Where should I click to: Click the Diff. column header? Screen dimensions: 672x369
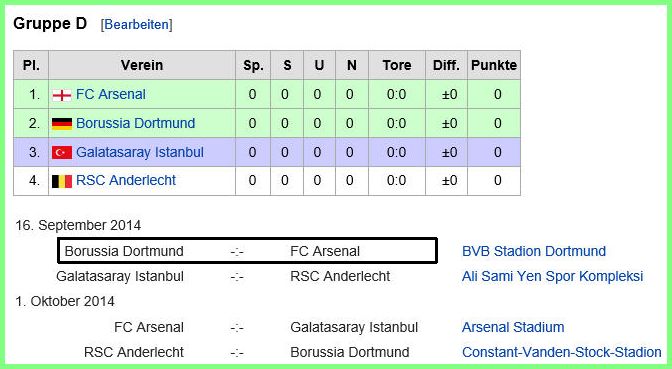click(x=446, y=65)
